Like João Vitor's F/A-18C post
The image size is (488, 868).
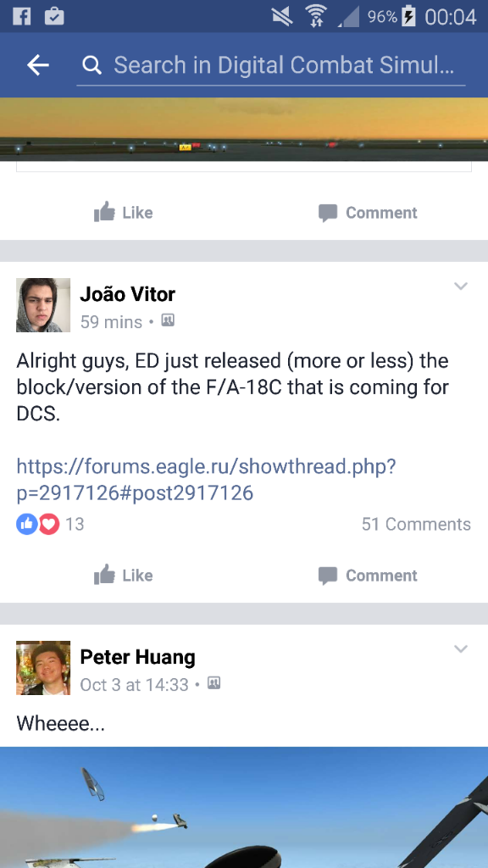click(x=124, y=576)
